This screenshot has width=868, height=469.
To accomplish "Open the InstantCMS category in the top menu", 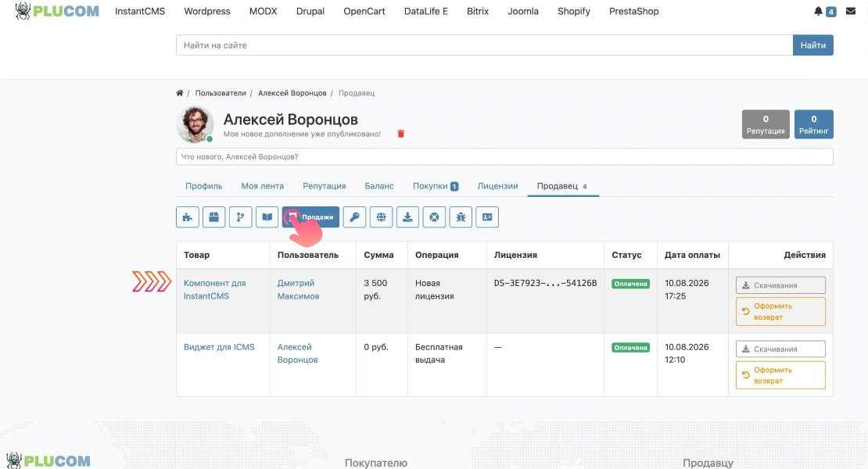I will coord(140,11).
